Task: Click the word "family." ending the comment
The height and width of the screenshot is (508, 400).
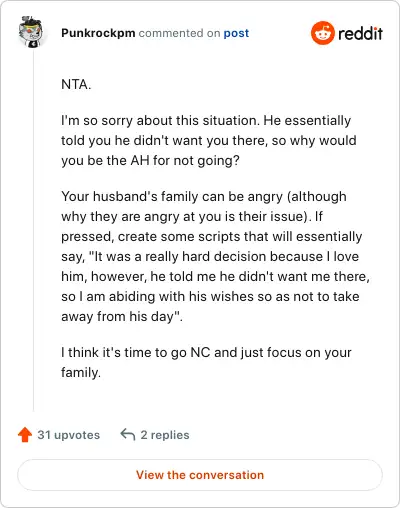Action: 81,373
